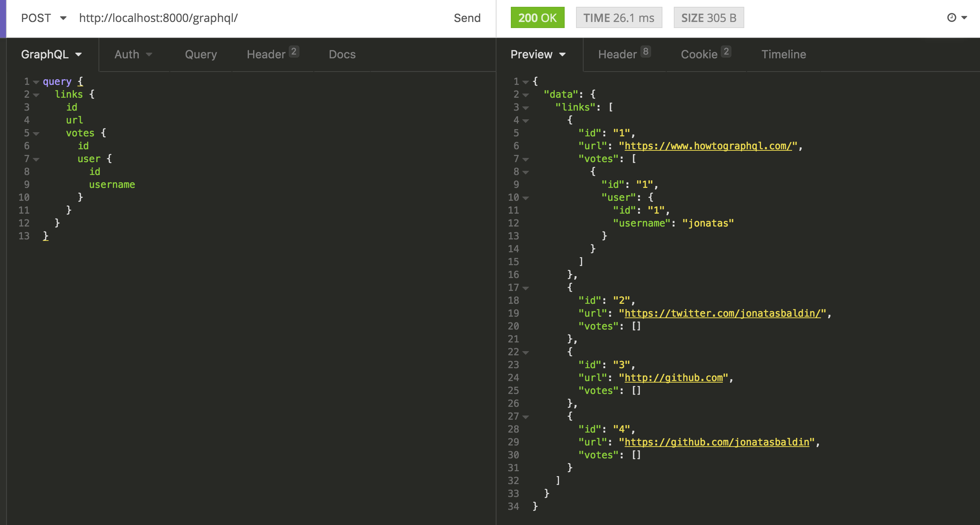The height and width of the screenshot is (525, 980).
Task: Click the 'username' field in query
Action: coord(112,185)
